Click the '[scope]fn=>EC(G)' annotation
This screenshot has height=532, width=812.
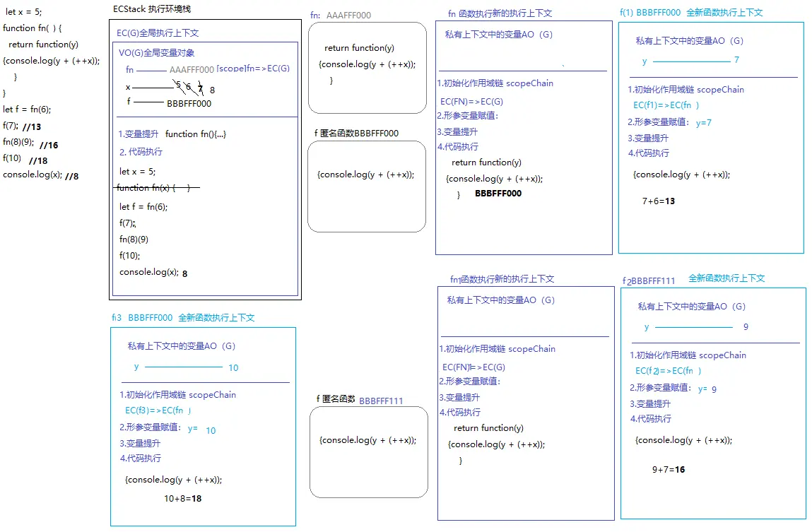253,69
